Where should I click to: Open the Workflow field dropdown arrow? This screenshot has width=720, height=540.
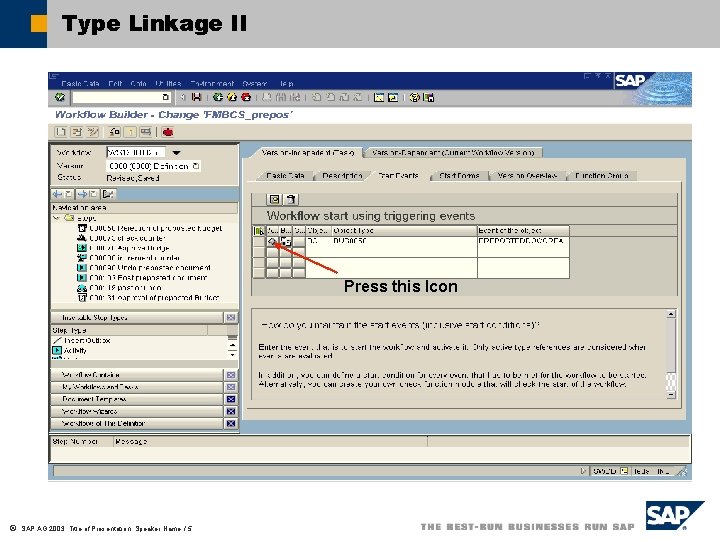point(176,152)
